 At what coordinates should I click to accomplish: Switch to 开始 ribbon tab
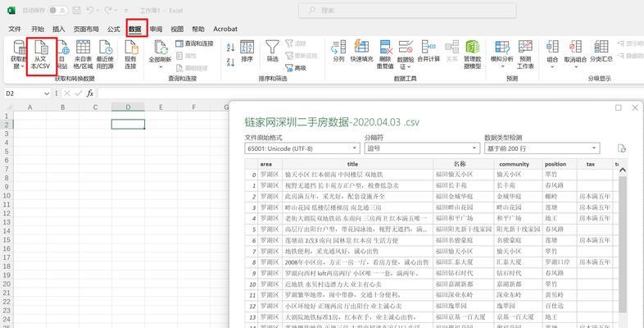point(38,30)
